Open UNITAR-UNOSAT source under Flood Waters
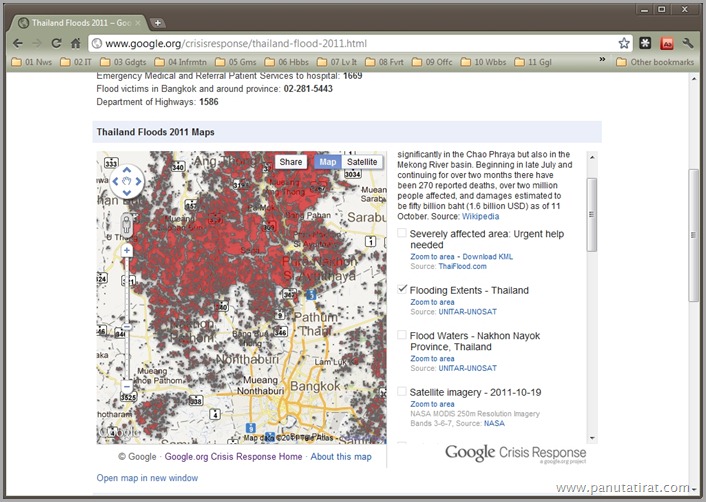This screenshot has height=502, width=706. [x=468, y=368]
